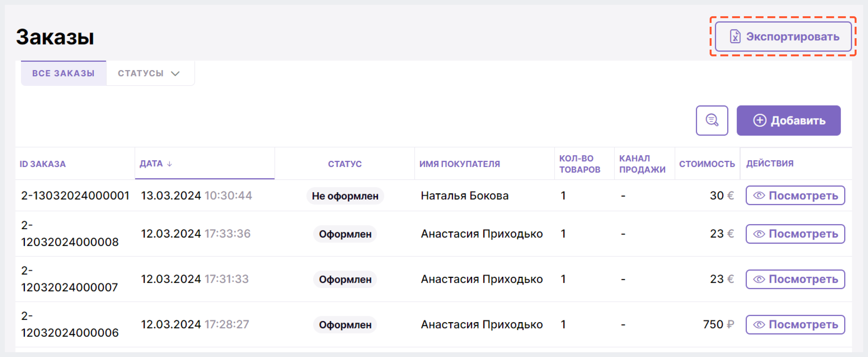This screenshot has height=357, width=868.
Task: Click order ID 2-12032024000006
Action: click(70, 324)
